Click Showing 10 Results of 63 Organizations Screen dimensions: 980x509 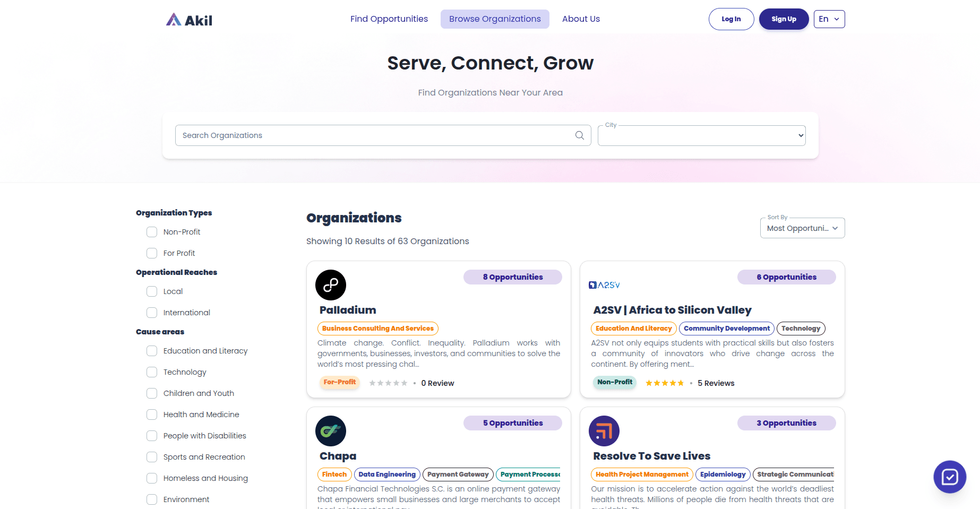click(x=388, y=241)
